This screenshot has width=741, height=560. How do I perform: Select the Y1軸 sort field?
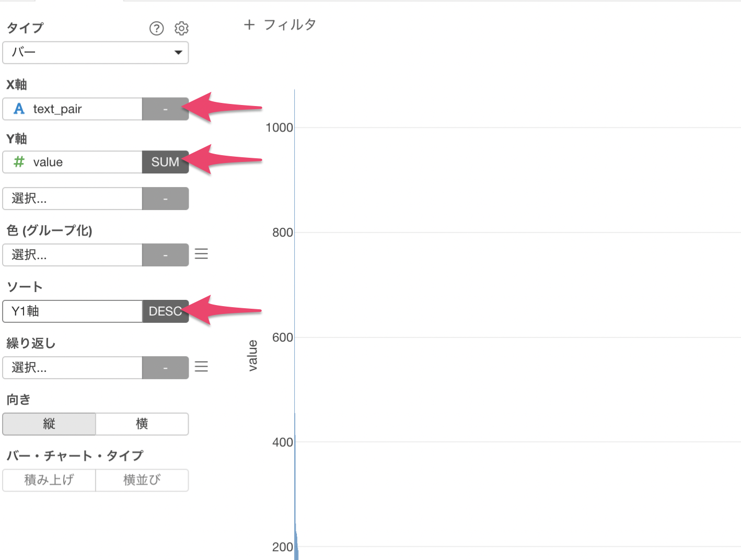[73, 311]
